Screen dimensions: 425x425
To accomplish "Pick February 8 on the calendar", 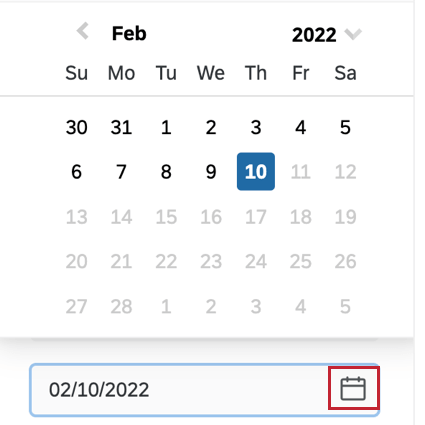I will [x=166, y=172].
